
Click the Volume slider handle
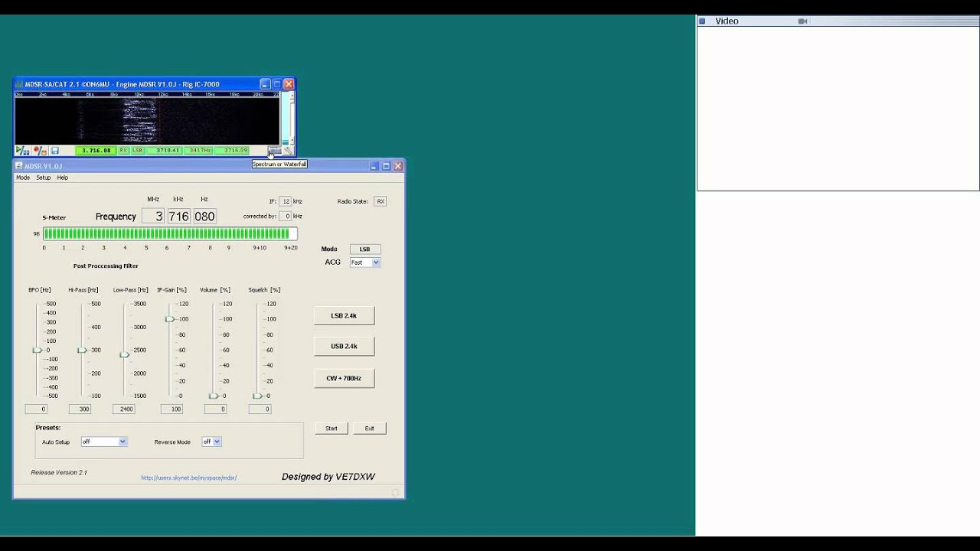click(x=213, y=396)
